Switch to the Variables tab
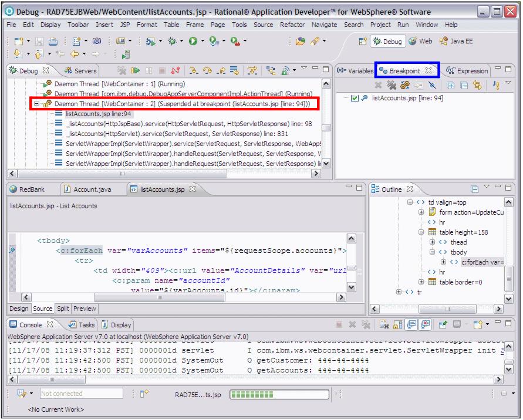Screen dimensions: 523x420 pos(355,70)
